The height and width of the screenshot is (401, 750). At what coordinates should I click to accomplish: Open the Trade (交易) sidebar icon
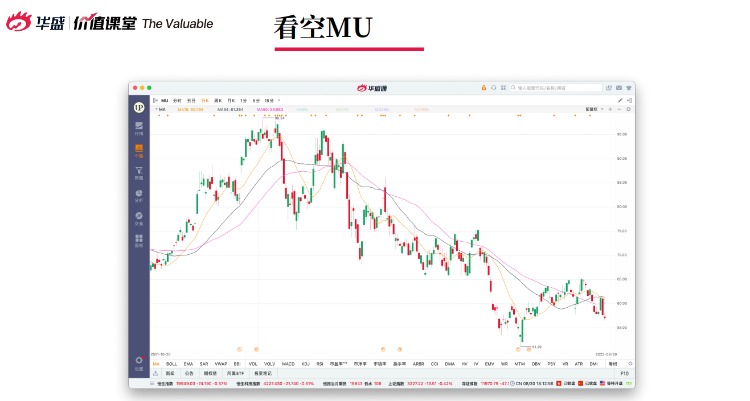139,218
